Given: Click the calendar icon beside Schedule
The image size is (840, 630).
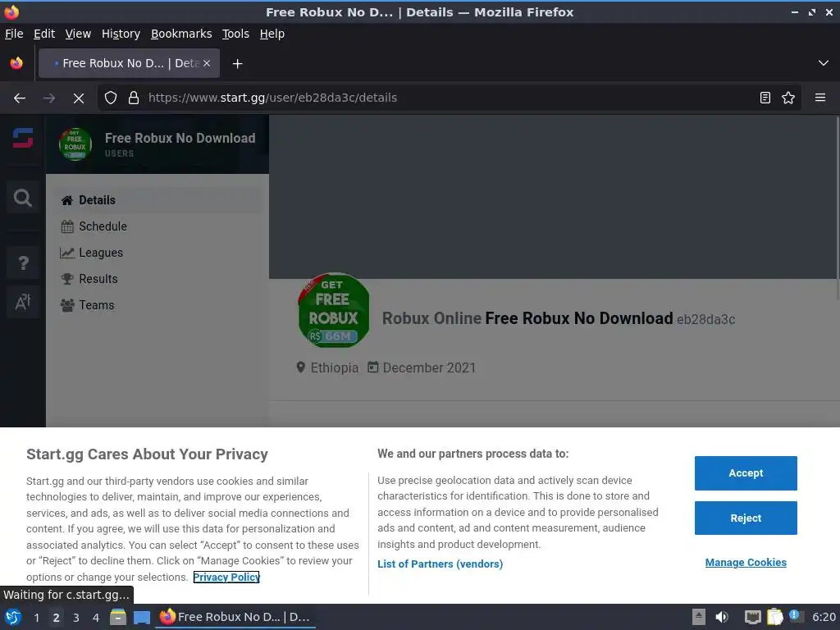Looking at the screenshot, I should tap(67, 226).
